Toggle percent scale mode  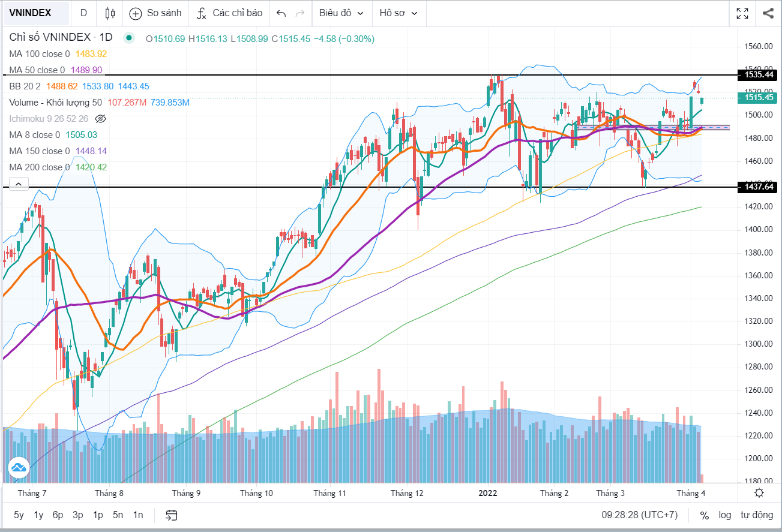704,515
